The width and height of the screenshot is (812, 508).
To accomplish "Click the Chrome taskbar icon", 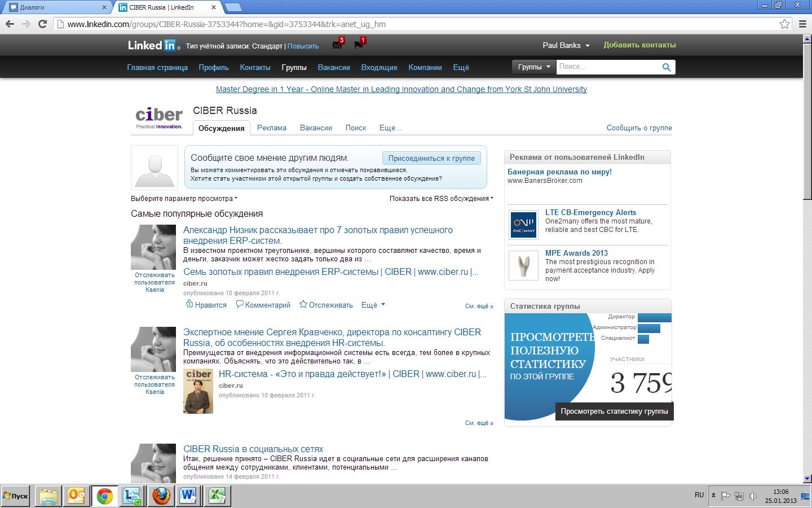I will tap(104, 496).
